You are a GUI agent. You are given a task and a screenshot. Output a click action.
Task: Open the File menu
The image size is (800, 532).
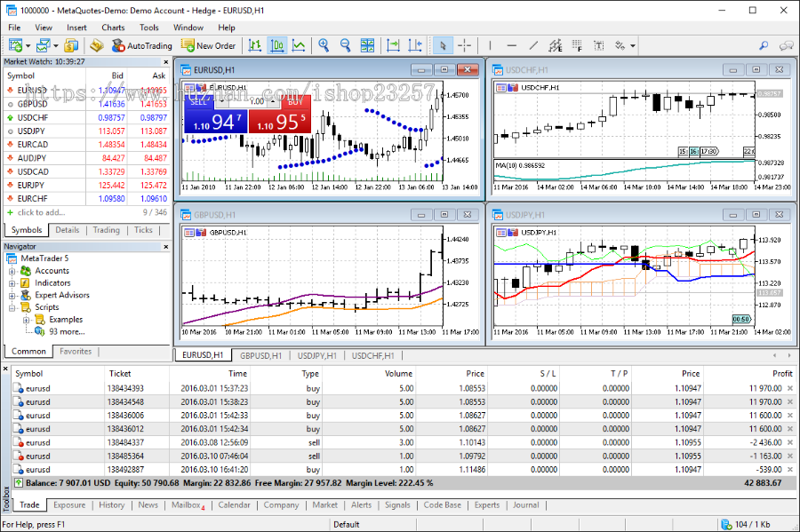[14, 28]
